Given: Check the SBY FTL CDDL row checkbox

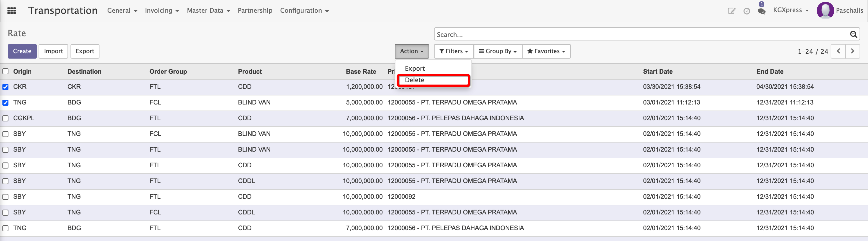Looking at the screenshot, I should (x=5, y=181).
